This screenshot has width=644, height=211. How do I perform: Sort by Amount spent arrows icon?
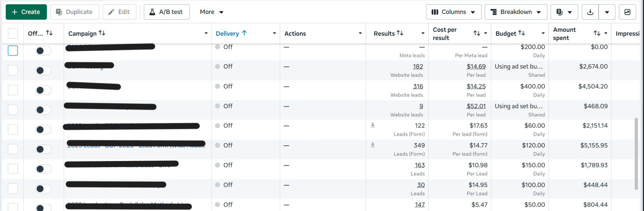pos(597,33)
